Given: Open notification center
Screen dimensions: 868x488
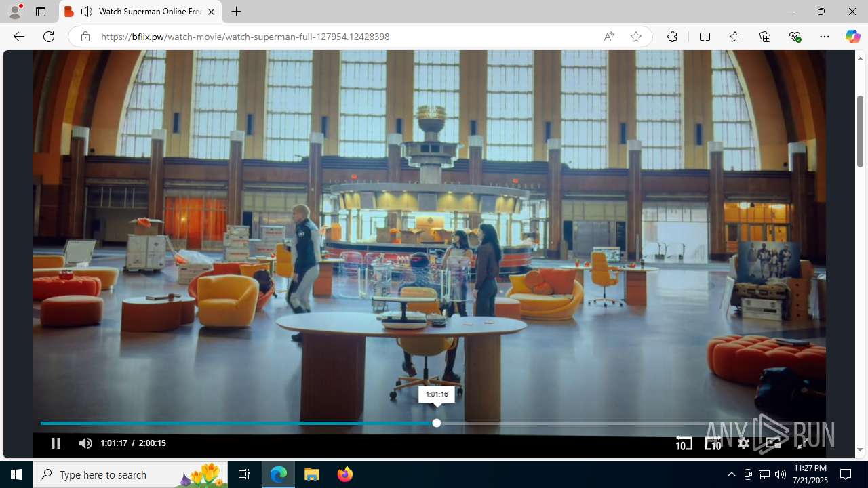Looking at the screenshot, I should pyautogui.click(x=846, y=474).
